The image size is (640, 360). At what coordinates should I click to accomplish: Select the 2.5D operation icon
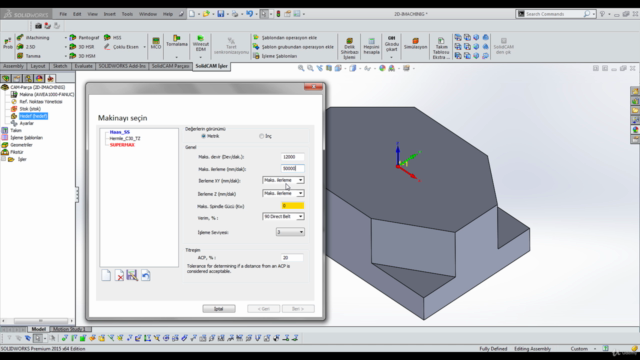[20, 47]
